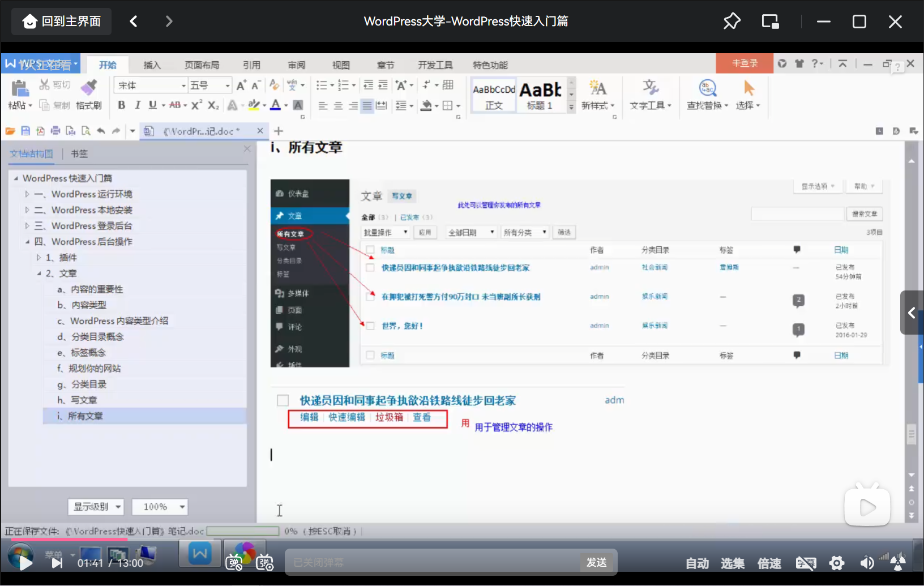This screenshot has height=586, width=924.
Task: Click the Paste clipboard icon in WPS
Action: (x=19, y=89)
